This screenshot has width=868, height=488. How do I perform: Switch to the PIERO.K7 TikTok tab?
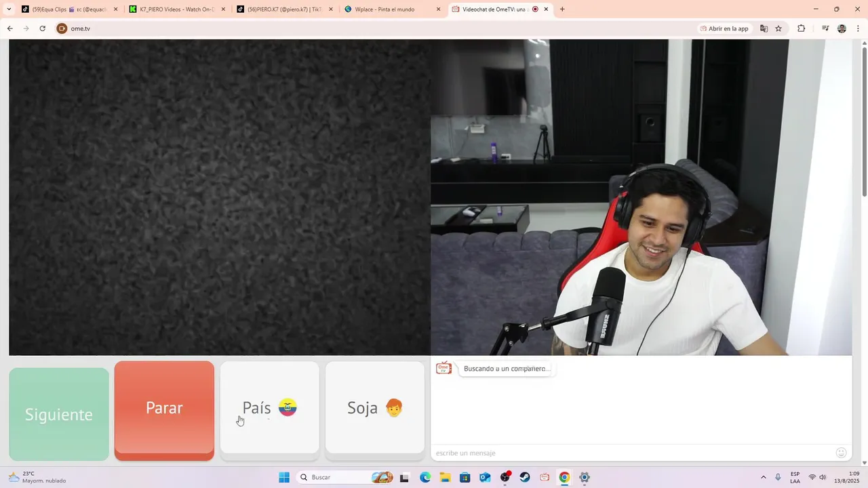pos(282,9)
